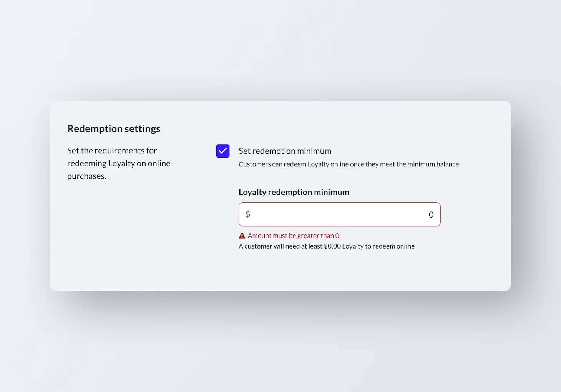Click the "$0.00" amount in helper text
The width and height of the screenshot is (561, 392).
[x=332, y=246]
